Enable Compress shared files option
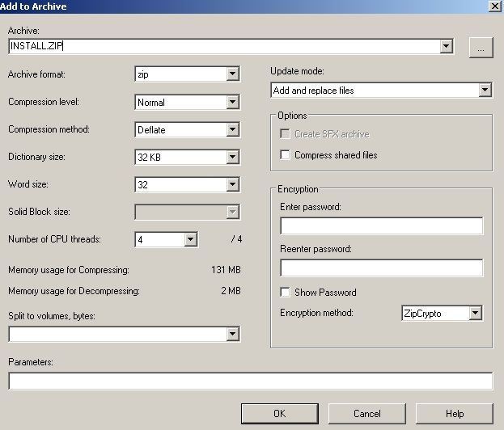The height and width of the screenshot is (430, 504). click(286, 155)
